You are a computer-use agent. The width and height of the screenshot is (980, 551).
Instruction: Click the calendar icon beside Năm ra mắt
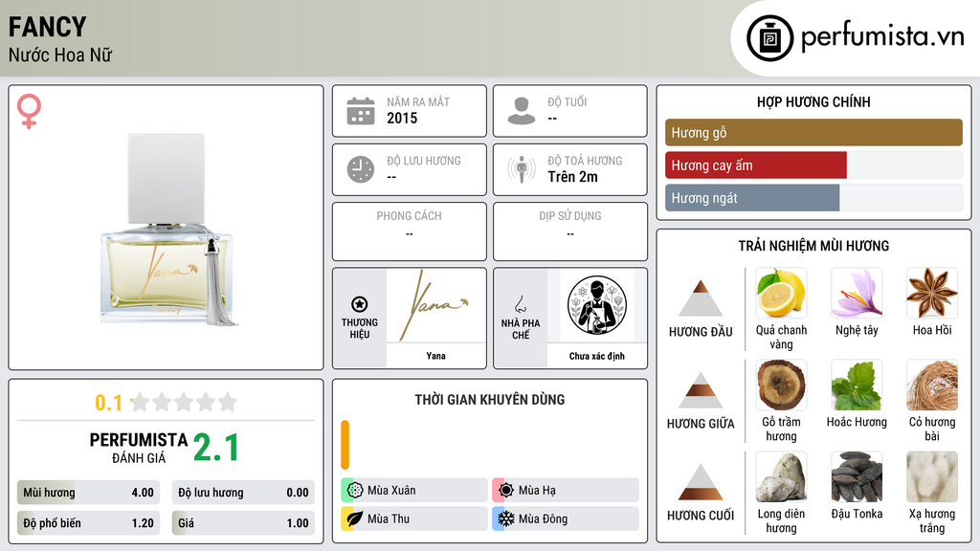pyautogui.click(x=361, y=111)
